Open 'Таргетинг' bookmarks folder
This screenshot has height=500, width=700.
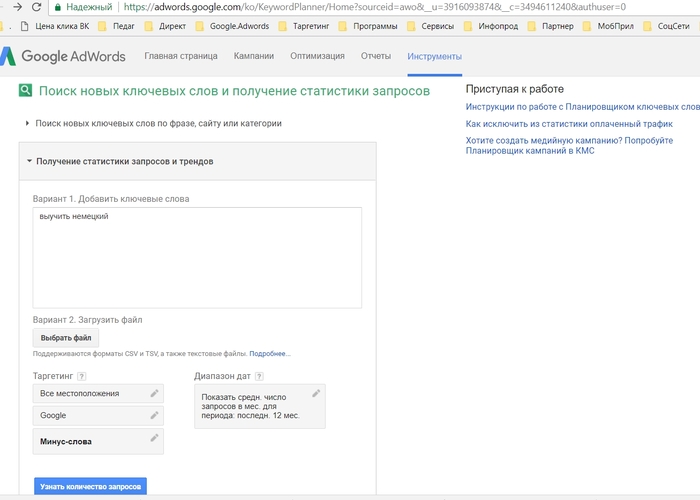pos(304,26)
